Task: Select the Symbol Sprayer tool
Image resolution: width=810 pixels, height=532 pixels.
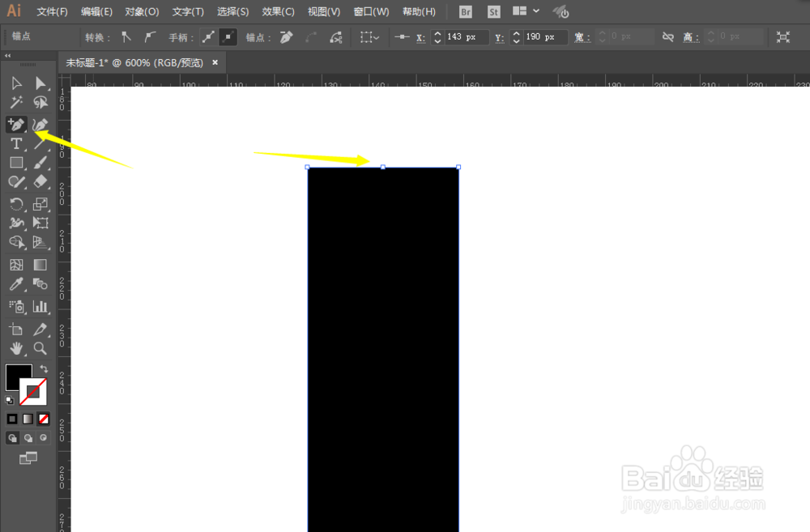Action: (x=16, y=307)
